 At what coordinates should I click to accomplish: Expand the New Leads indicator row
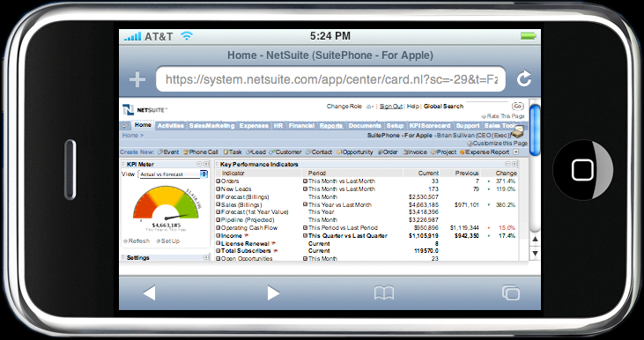point(218,189)
